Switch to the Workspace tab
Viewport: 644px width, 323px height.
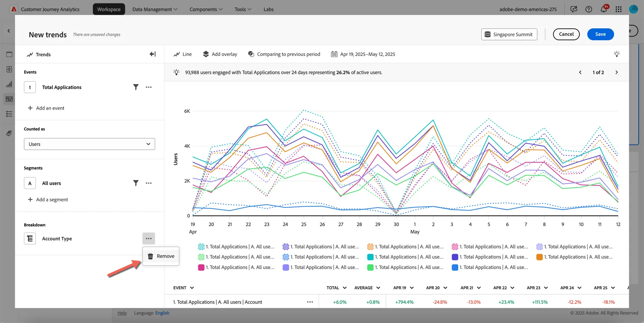(x=109, y=9)
